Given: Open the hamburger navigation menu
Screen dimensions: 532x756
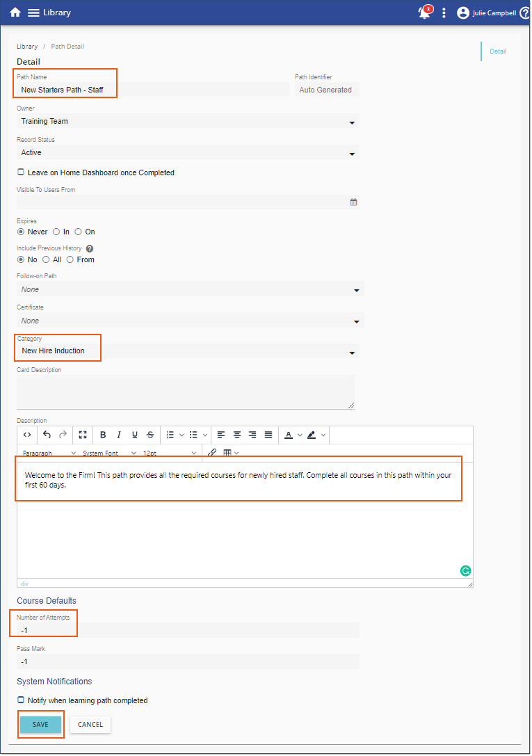Looking at the screenshot, I should (x=33, y=13).
